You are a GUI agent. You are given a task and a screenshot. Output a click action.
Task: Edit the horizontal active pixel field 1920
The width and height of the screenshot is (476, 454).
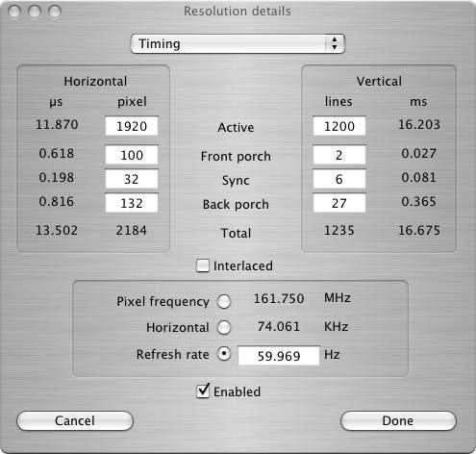[132, 126]
